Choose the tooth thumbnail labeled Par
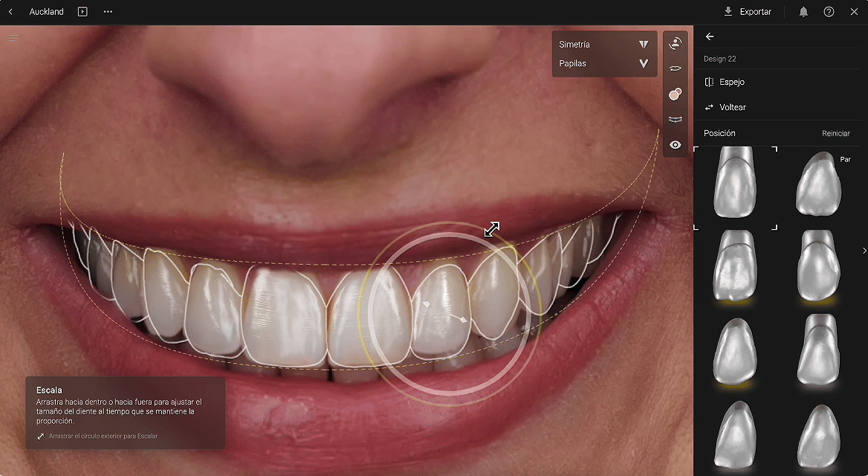This screenshot has width=868, height=476. click(x=819, y=184)
